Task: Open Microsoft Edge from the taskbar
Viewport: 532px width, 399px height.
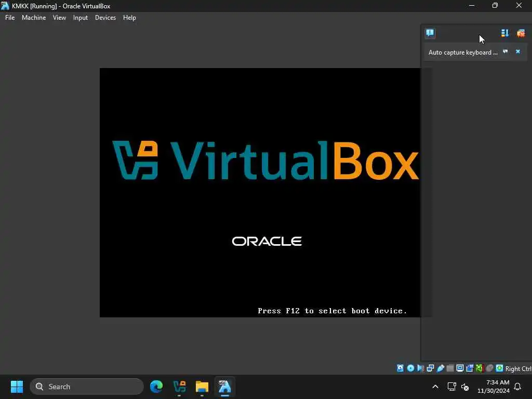Action: (x=156, y=387)
